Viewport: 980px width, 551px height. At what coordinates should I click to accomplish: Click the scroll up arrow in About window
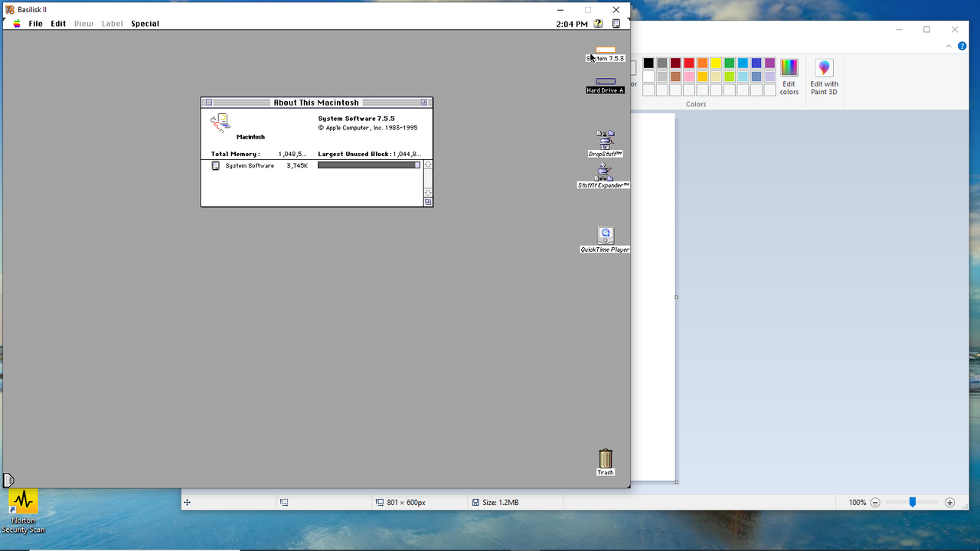pos(428,165)
